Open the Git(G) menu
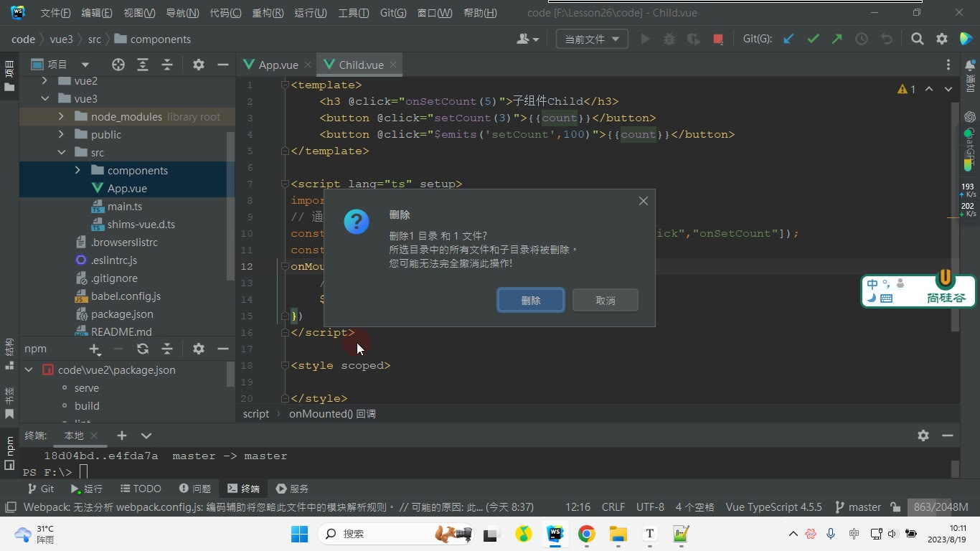Screen dimensions: 980x551 pos(393,13)
